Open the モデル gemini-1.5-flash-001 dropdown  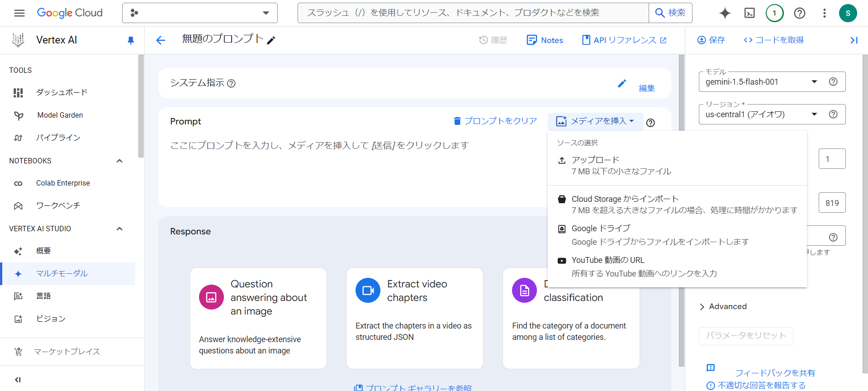pyautogui.click(x=761, y=82)
